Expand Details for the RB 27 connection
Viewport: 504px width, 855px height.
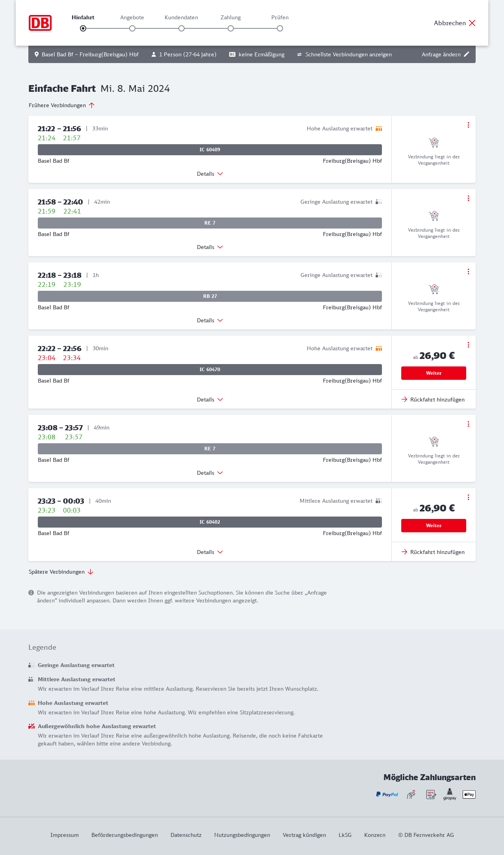(x=210, y=320)
